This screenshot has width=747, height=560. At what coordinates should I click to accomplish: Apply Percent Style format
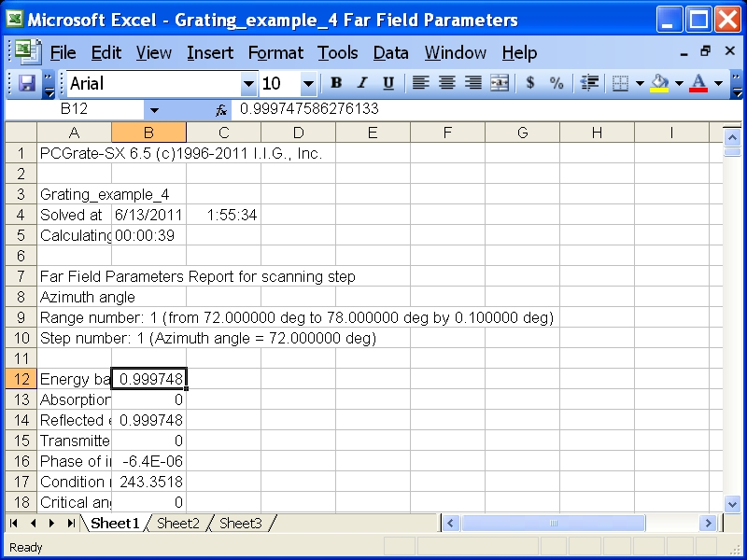(x=556, y=83)
